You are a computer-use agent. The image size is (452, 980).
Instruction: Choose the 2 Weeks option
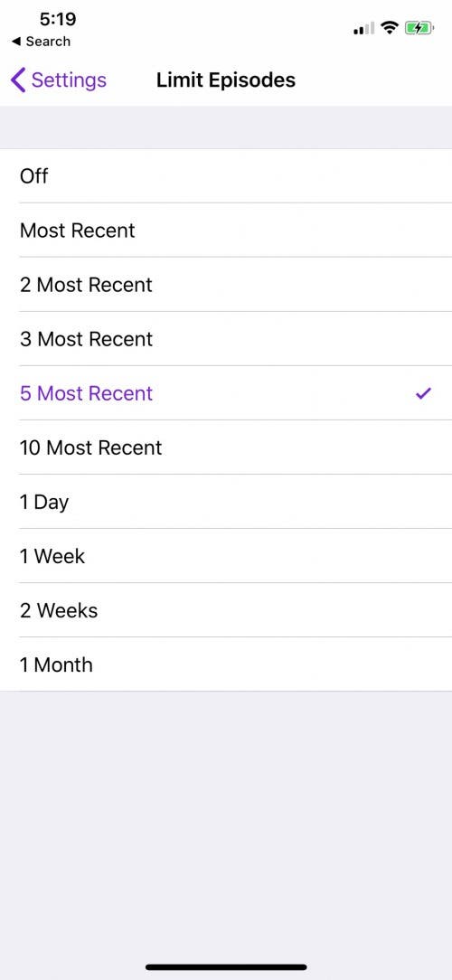(226, 610)
